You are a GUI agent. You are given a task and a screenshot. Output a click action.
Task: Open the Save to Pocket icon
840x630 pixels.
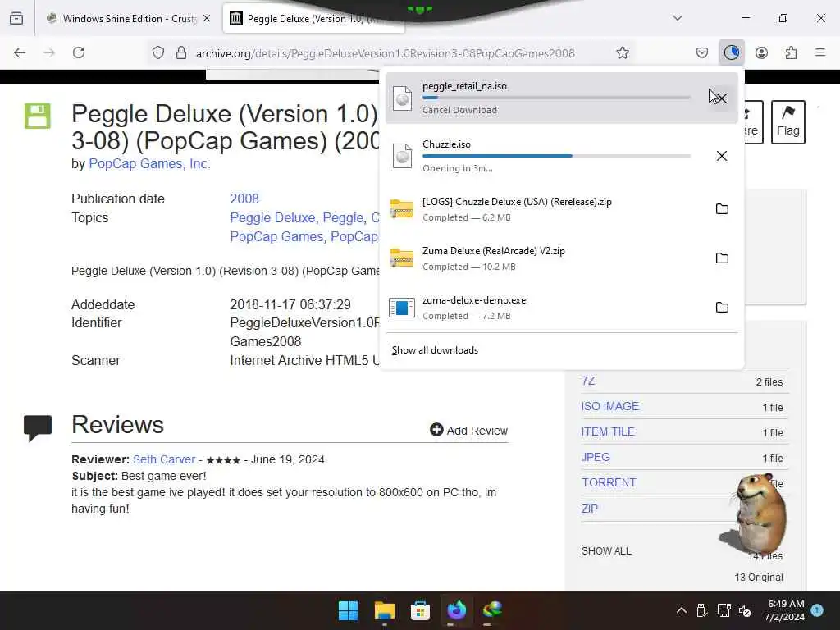tap(702, 52)
